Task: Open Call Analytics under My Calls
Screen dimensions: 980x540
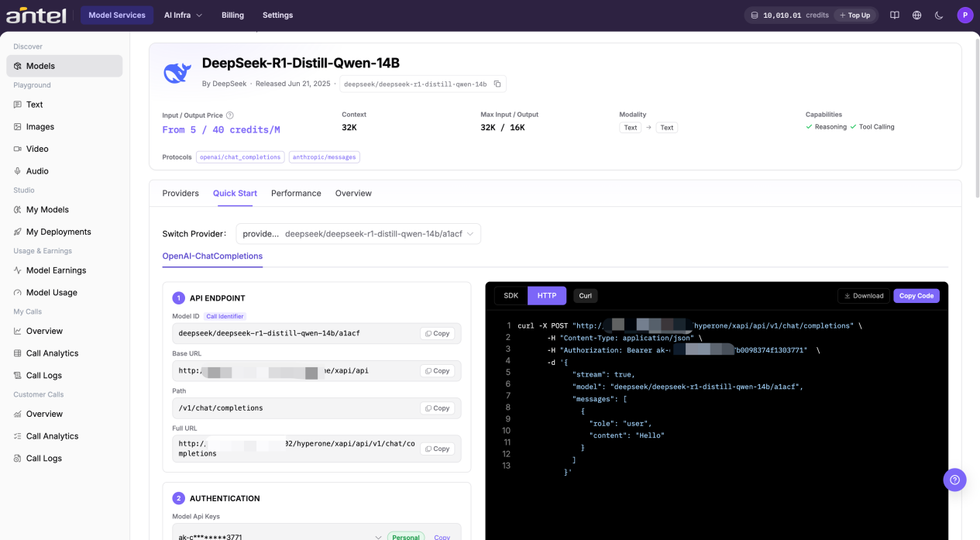Action: click(64, 353)
